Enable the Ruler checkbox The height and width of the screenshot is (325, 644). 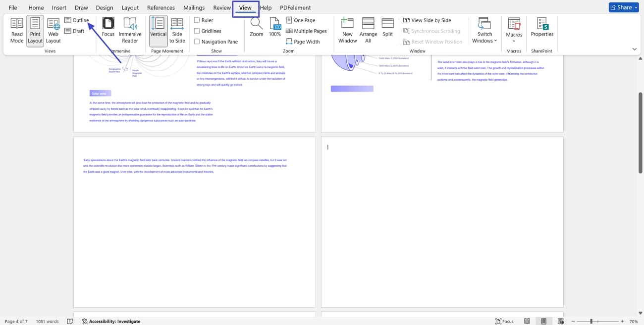197,20
